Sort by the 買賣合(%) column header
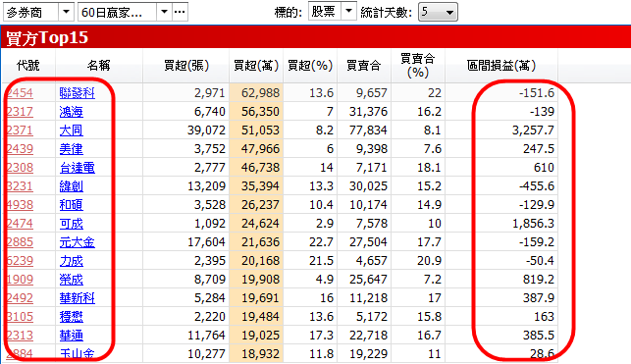 click(418, 65)
